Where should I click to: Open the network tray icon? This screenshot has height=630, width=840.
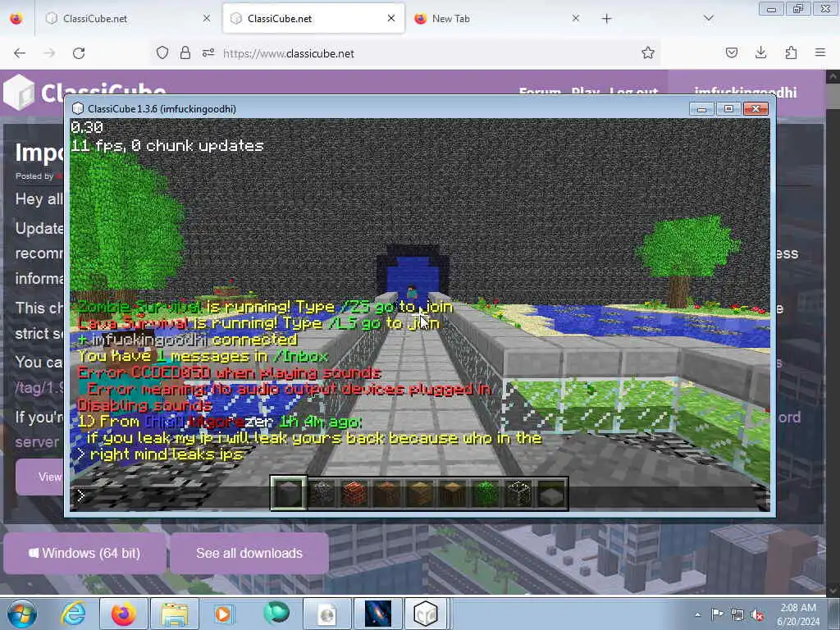[x=737, y=614]
